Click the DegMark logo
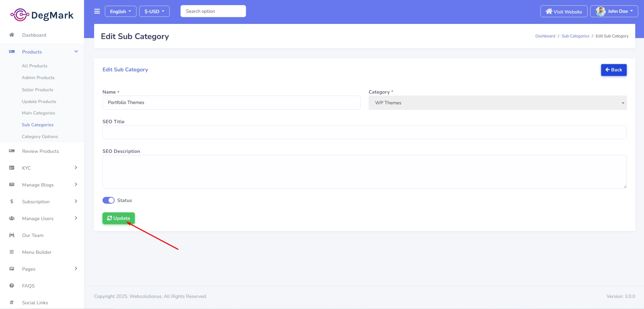 click(42, 15)
